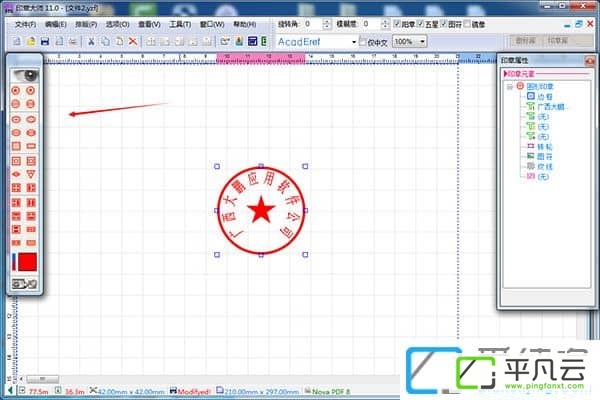Select the square stamp template
Screen dimensions: 600x400
click(16, 146)
